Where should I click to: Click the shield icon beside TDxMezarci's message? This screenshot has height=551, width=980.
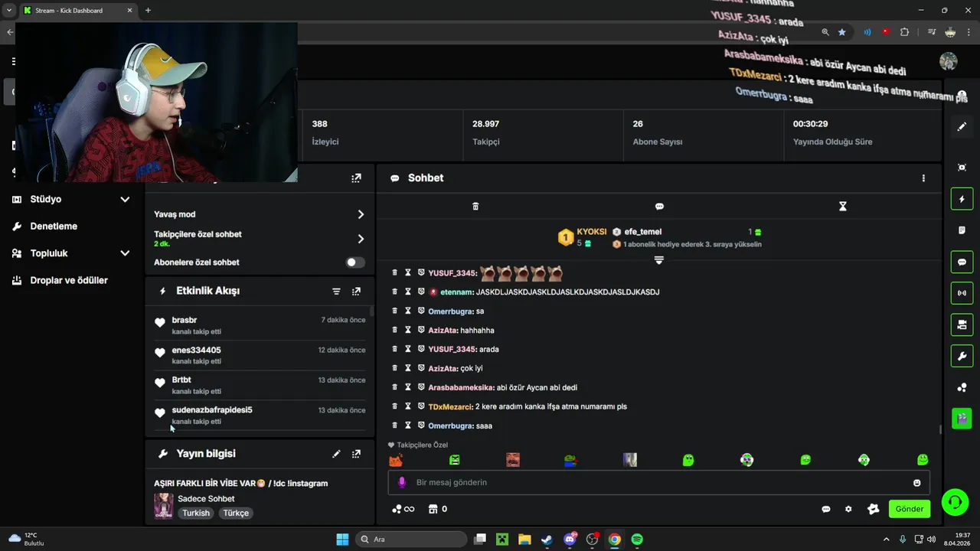click(421, 406)
